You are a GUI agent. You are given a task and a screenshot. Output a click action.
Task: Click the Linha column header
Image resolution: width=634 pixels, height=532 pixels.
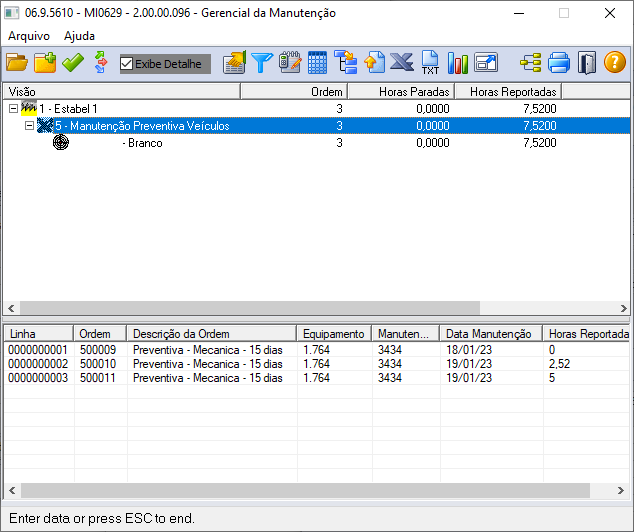(38, 334)
